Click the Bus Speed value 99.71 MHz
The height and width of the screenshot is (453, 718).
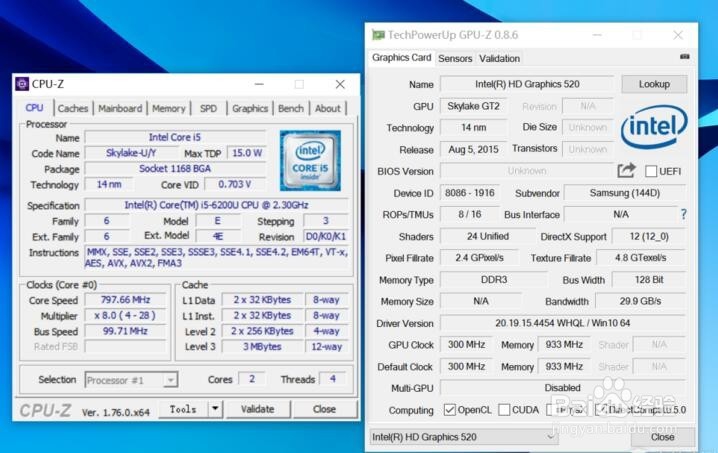[125, 331]
